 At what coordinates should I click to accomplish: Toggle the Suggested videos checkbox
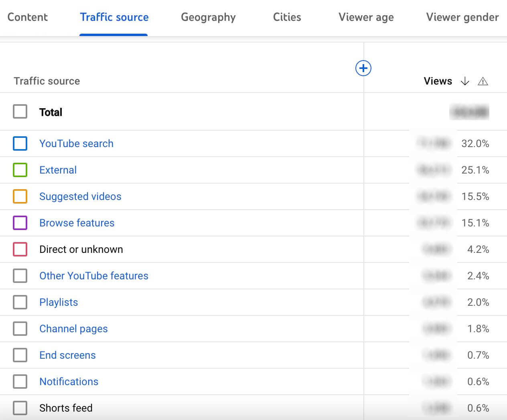pyautogui.click(x=20, y=196)
